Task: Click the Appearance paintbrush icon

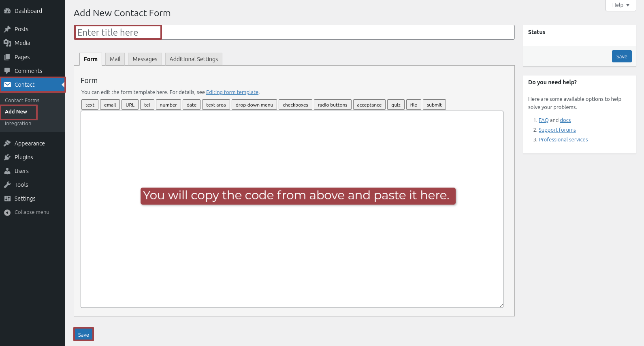Action: (x=7, y=143)
